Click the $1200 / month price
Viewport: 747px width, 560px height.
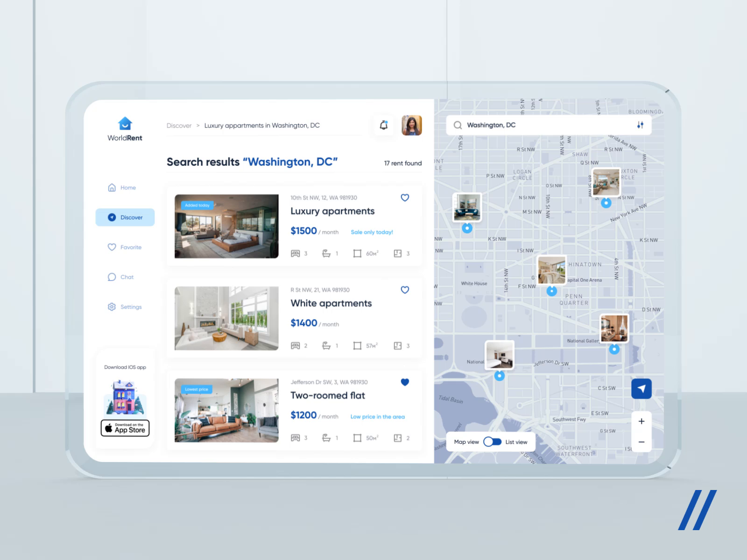click(x=315, y=415)
